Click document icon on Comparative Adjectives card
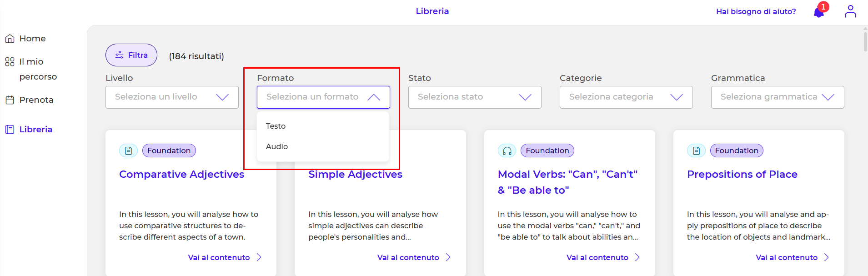This screenshot has width=868, height=276. pos(129,151)
